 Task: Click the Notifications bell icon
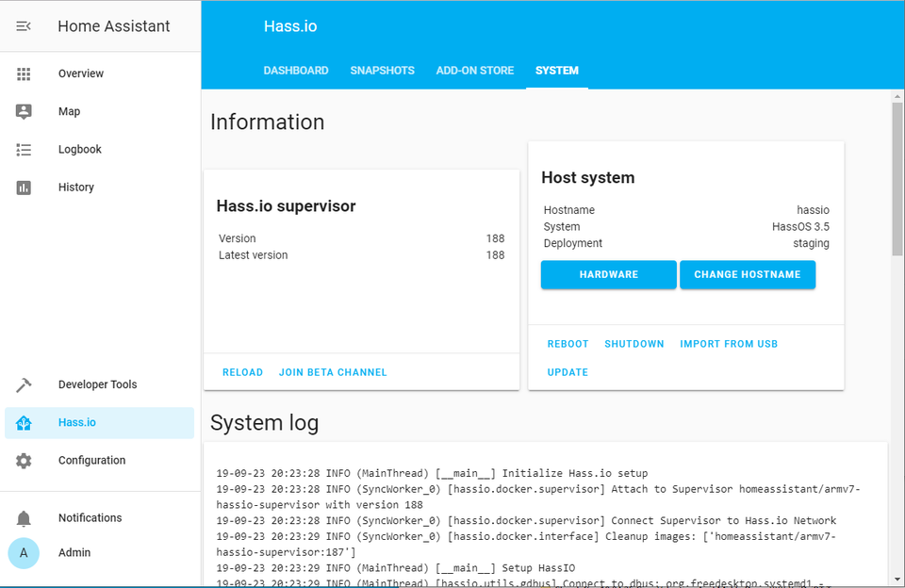click(24, 518)
